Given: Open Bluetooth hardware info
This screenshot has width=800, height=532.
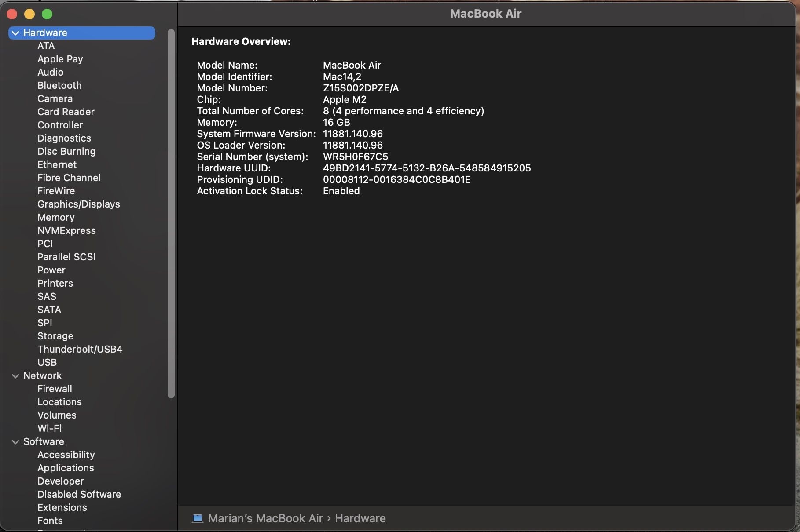Looking at the screenshot, I should tap(59, 85).
